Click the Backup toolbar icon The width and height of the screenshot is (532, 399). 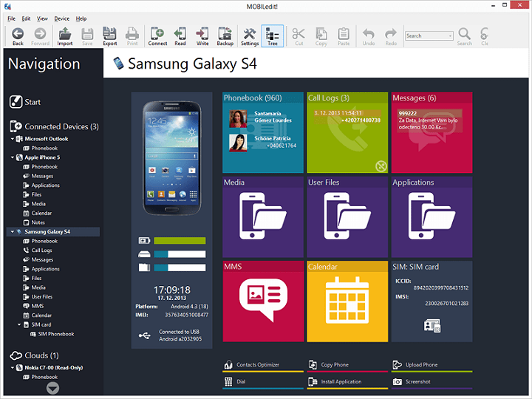pos(225,36)
